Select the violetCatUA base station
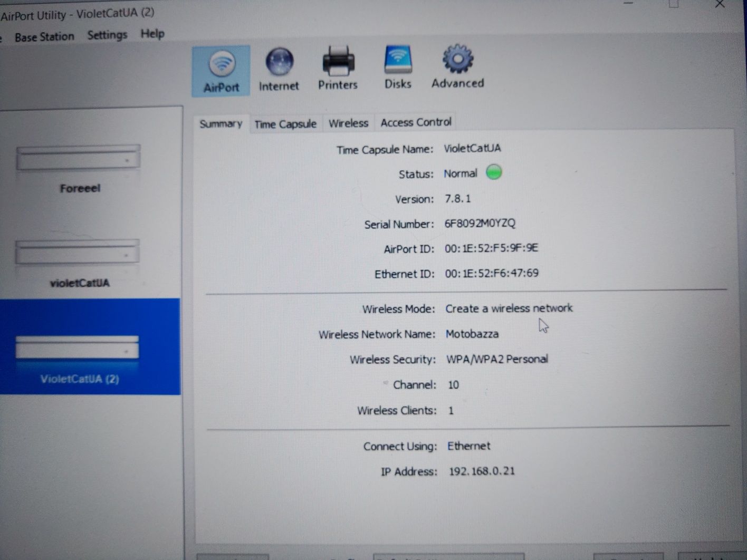747x560 pixels. click(79, 264)
